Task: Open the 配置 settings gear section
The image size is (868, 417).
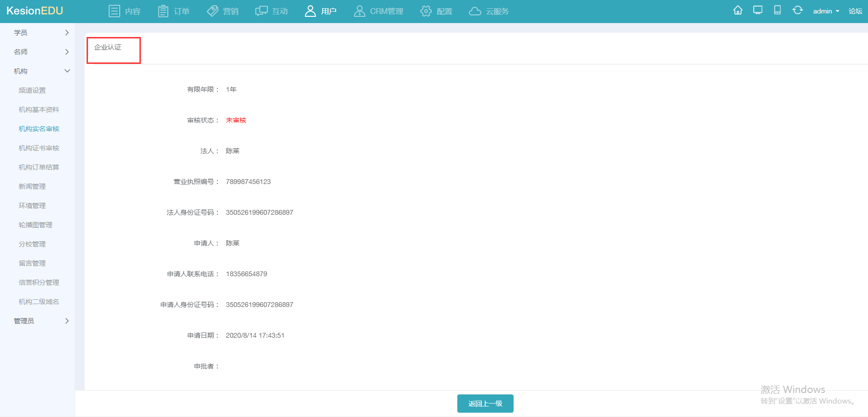Action: point(436,11)
